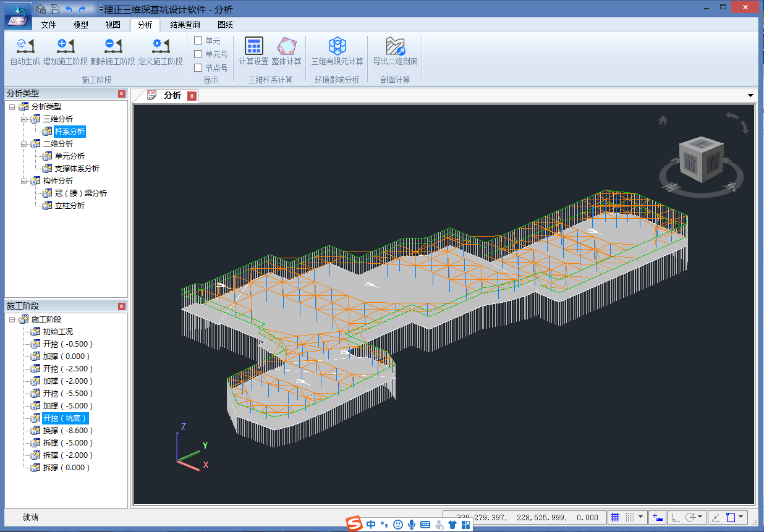Screen dimensions: 764x532
Task: Collapse the 施工阶段 root tree node
Action: pyautogui.click(x=12, y=319)
